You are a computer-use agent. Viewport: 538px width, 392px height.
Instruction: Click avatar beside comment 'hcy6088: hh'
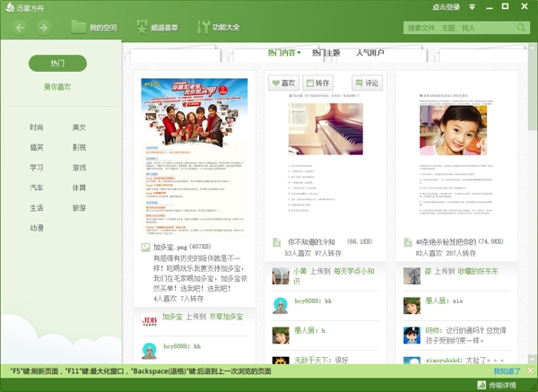pos(150,351)
